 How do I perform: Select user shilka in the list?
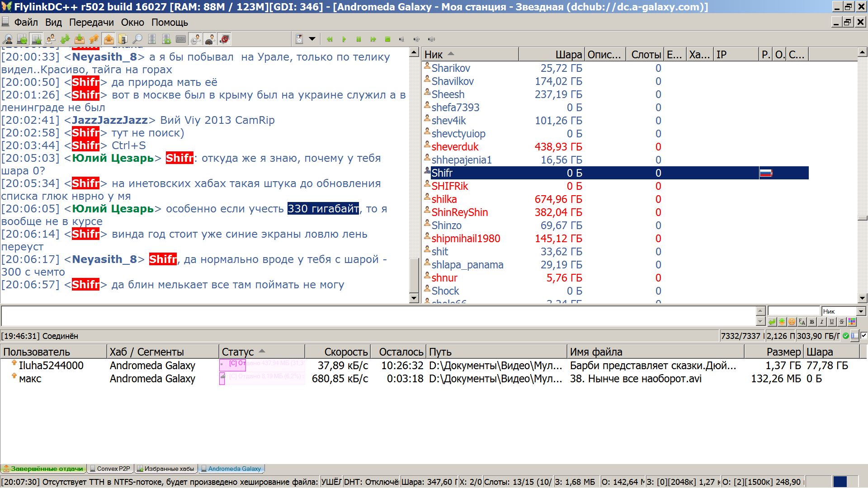click(444, 199)
